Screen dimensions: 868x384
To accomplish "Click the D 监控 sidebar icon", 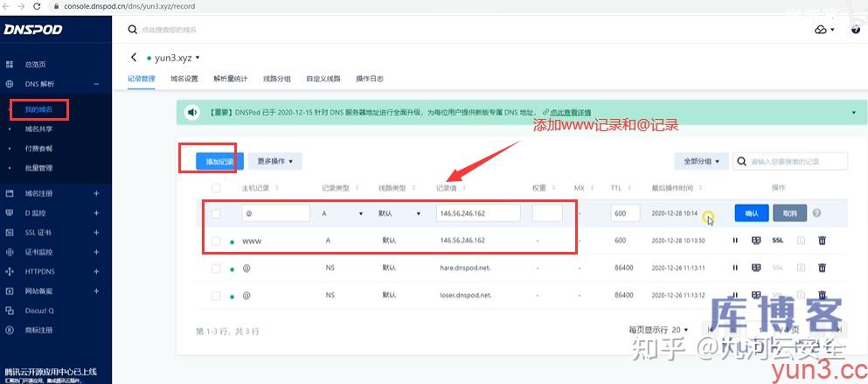I will click(x=10, y=213).
